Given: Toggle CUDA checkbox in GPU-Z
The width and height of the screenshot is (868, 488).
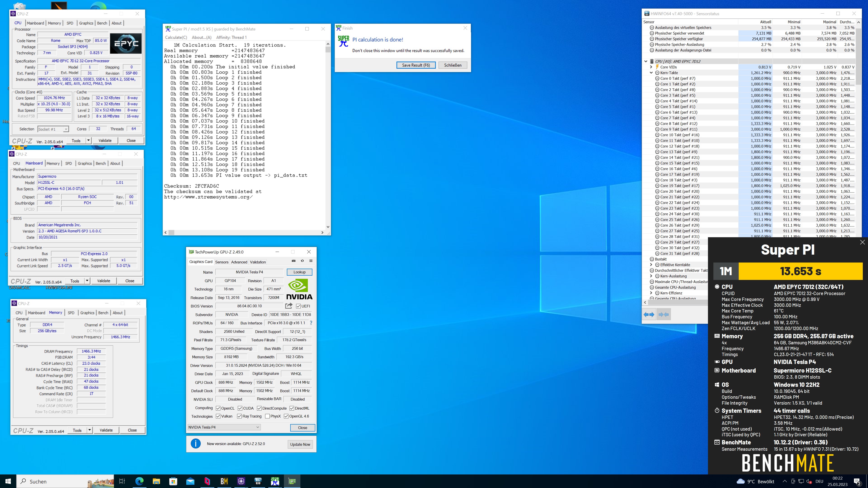Looking at the screenshot, I should coord(240,408).
